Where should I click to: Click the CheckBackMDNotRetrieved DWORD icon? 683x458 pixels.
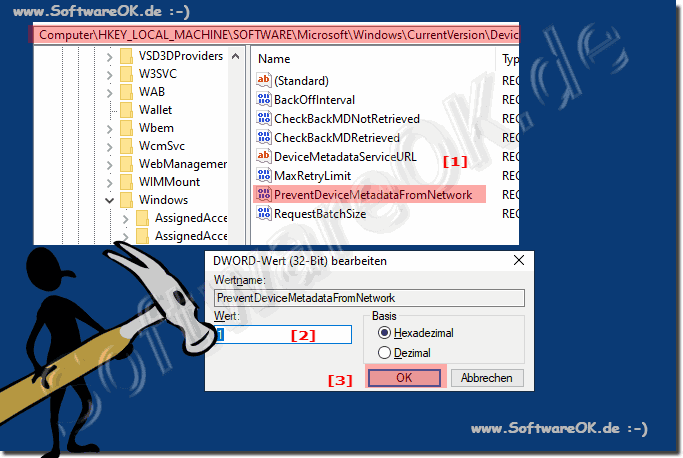(x=264, y=119)
